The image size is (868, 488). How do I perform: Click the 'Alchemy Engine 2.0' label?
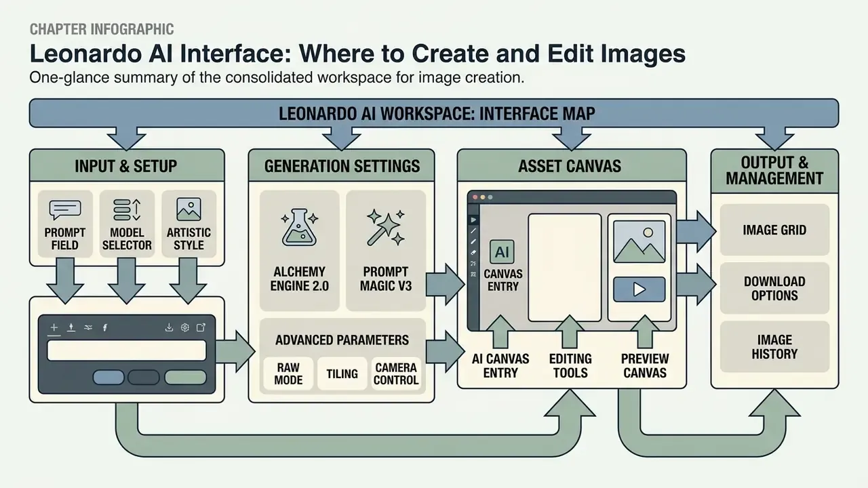click(x=299, y=279)
